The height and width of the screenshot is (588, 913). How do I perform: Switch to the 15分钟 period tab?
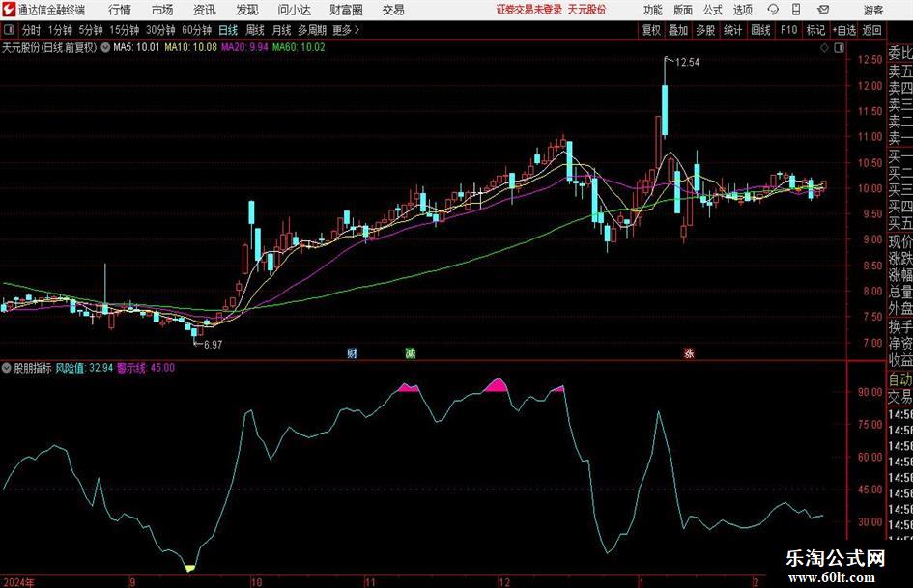point(125,30)
